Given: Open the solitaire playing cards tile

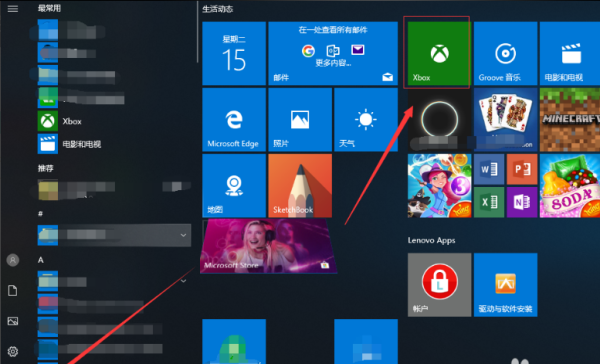Looking at the screenshot, I should (x=505, y=119).
